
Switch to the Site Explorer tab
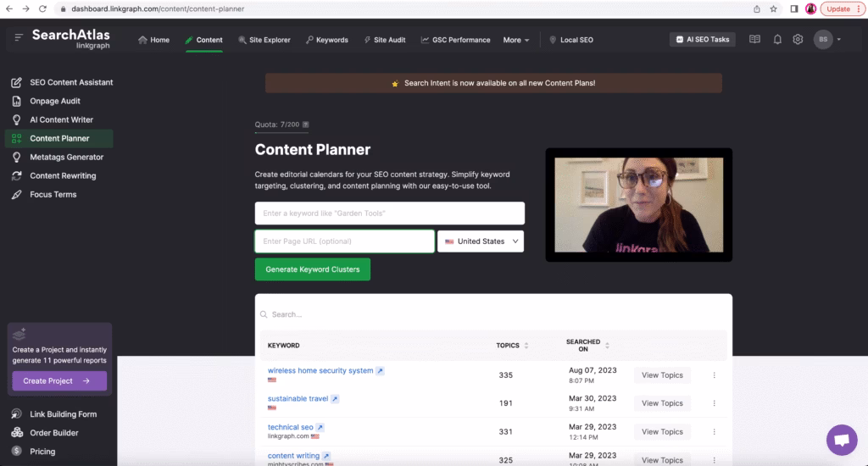coord(264,40)
